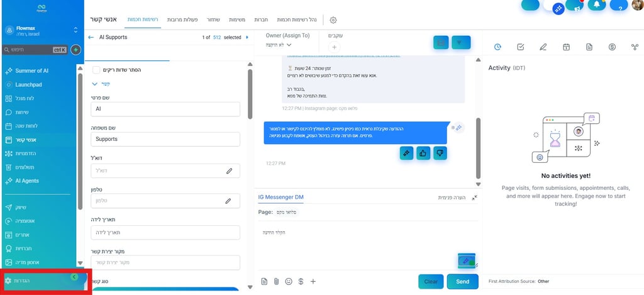Viewport: 644px width, 295px height.
Task: Open the announcements megaphone icon
Action: click(575, 5)
